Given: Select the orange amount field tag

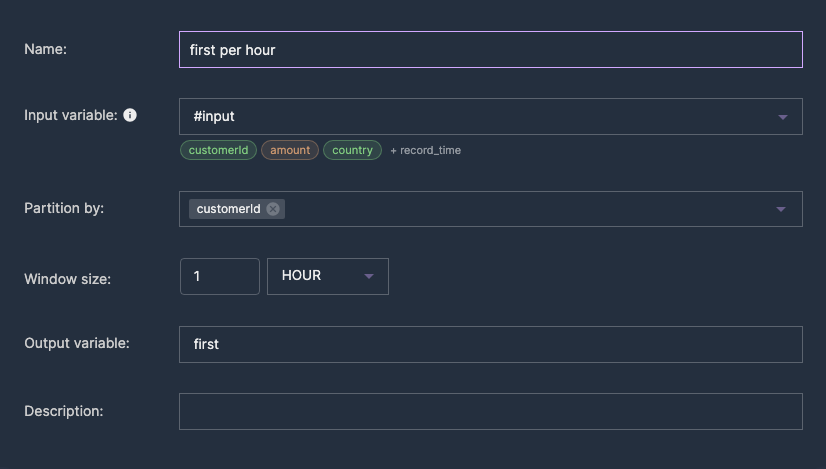Looking at the screenshot, I should [290, 150].
